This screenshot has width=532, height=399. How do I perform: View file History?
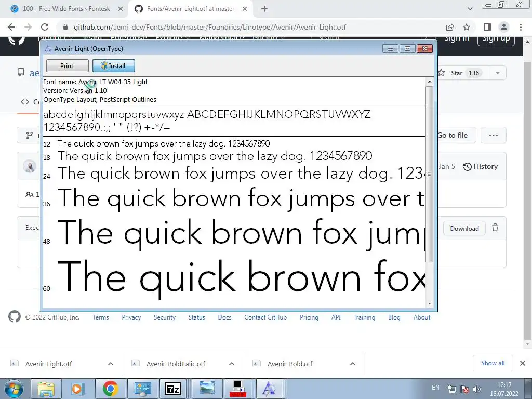(481, 166)
